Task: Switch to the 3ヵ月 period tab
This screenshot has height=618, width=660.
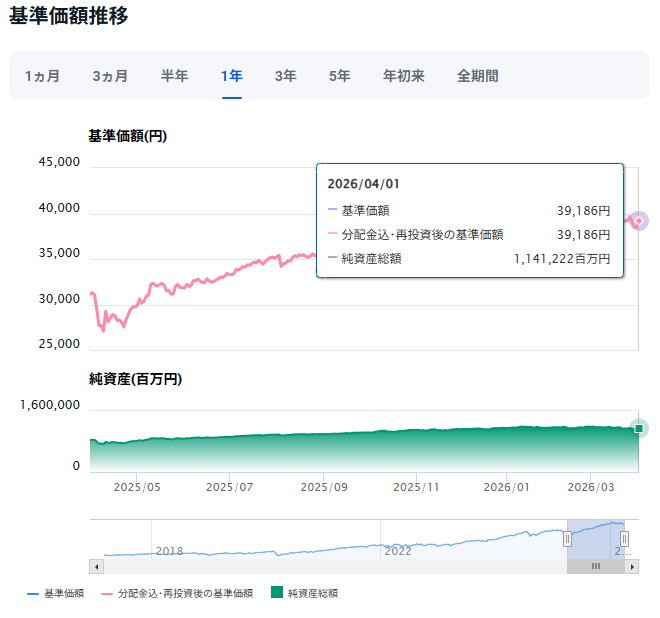Action: pos(110,76)
